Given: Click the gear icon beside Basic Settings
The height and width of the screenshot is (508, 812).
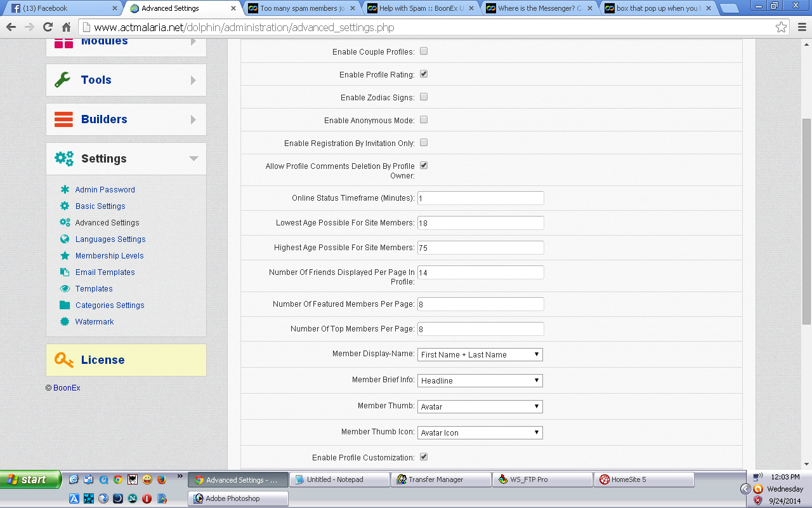Looking at the screenshot, I should [x=65, y=206].
